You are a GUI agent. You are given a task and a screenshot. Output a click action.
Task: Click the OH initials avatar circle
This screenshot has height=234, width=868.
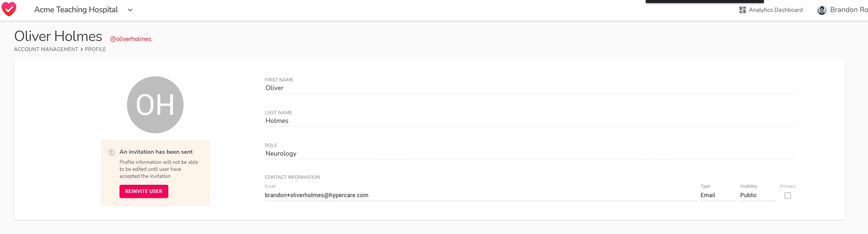pos(155,105)
